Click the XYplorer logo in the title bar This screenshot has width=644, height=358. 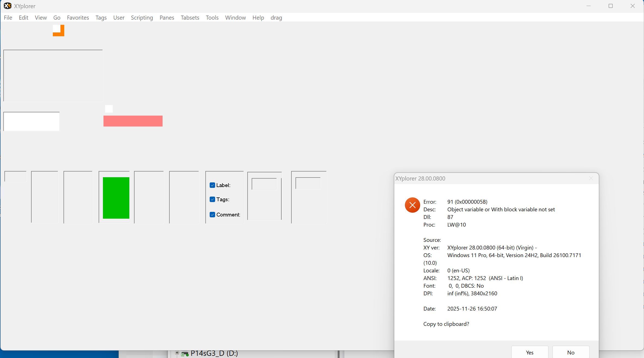pos(7,6)
